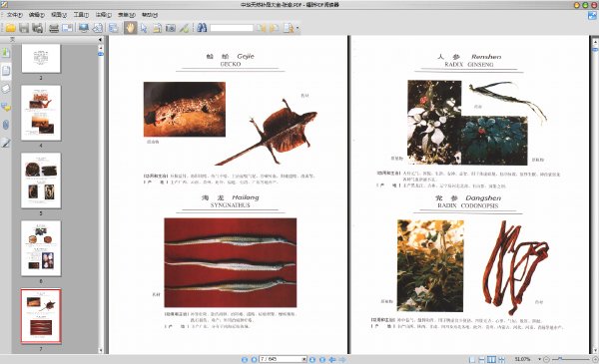The width and height of the screenshot is (599, 364).
Task: Select page 4 thumbnail
Action: click(x=41, y=113)
